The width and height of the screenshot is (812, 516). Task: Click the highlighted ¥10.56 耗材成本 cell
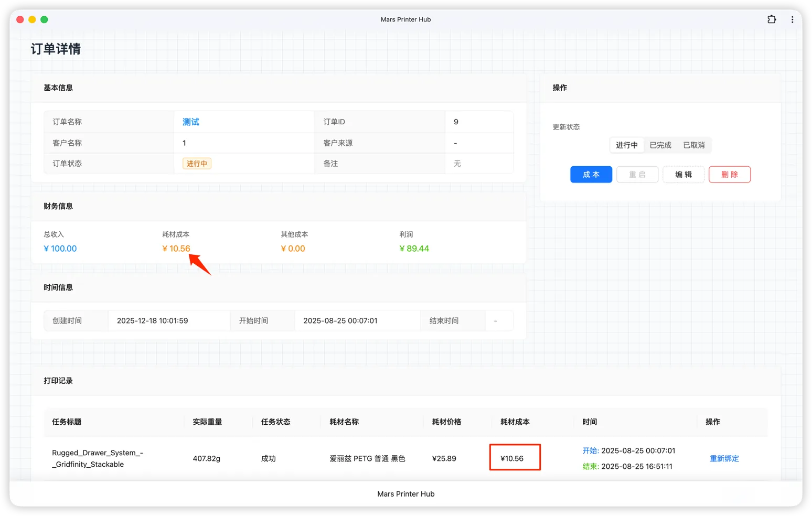point(515,457)
